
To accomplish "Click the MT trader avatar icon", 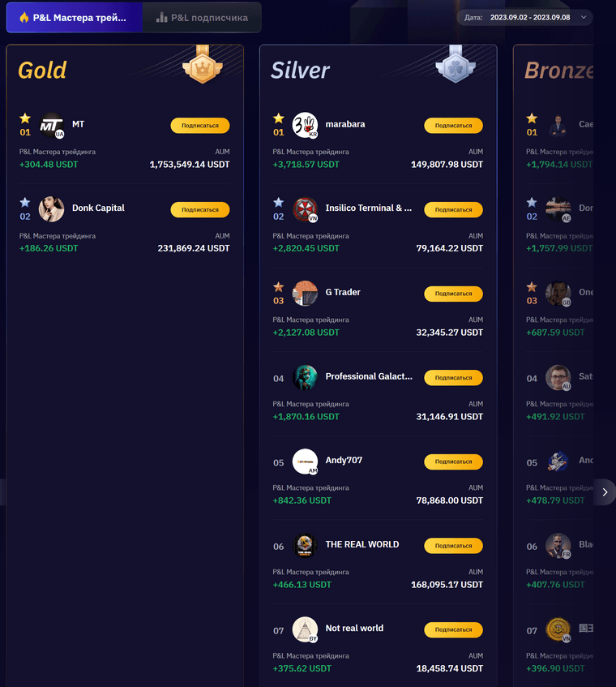I will click(52, 125).
